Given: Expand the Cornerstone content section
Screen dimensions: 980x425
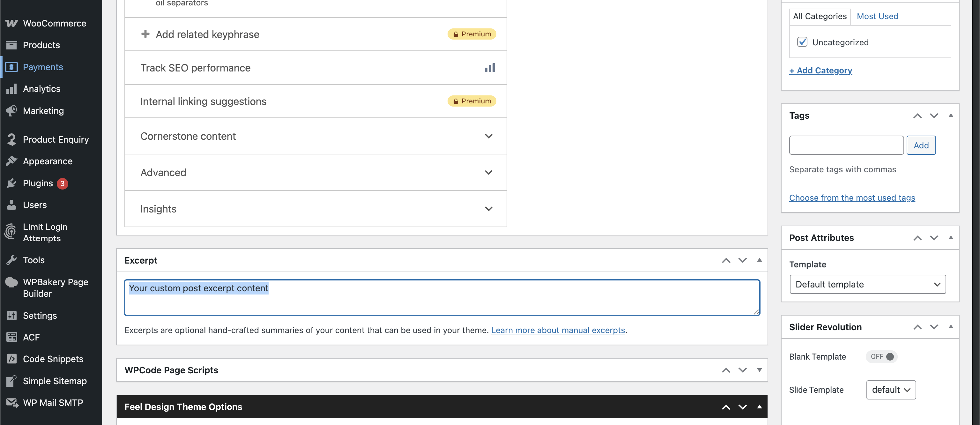Looking at the screenshot, I should click(488, 136).
